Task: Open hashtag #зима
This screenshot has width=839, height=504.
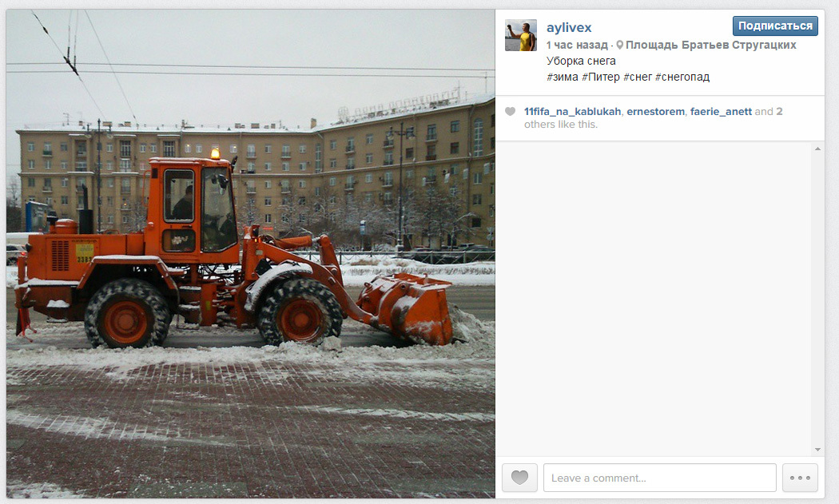Action: [562, 77]
